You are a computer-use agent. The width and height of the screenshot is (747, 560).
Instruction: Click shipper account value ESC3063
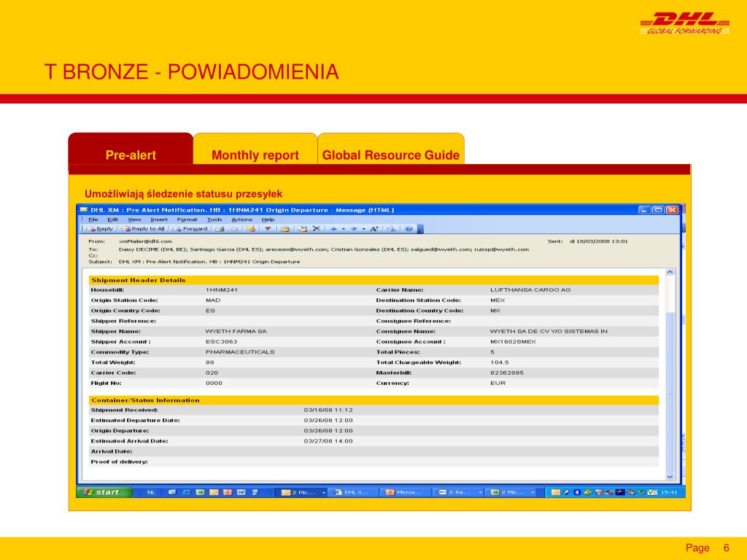(x=221, y=341)
